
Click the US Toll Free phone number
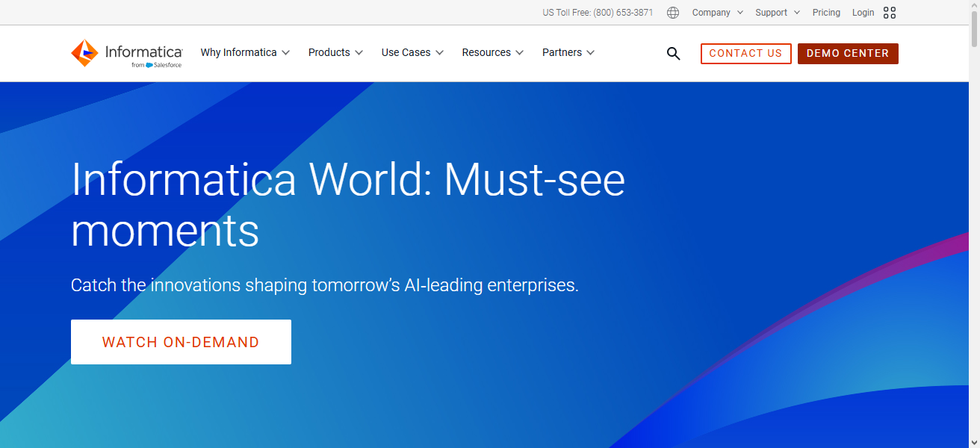598,13
